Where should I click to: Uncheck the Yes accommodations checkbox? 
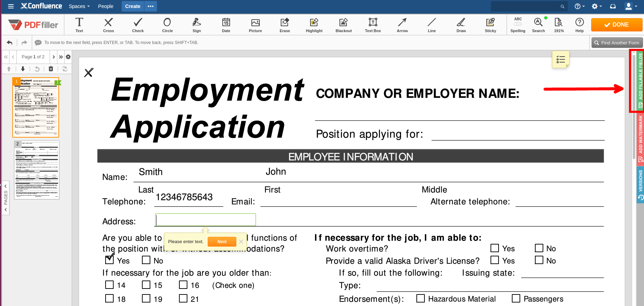(109, 260)
